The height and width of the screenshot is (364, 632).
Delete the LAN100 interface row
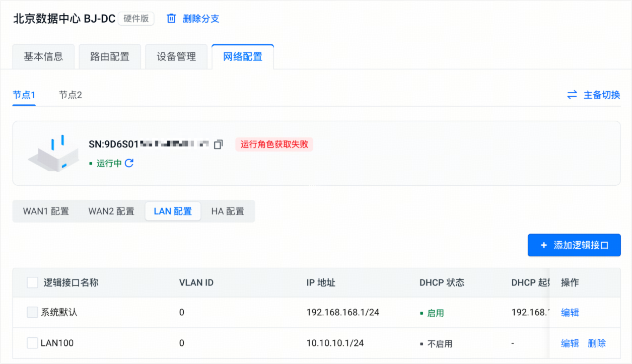click(x=597, y=343)
